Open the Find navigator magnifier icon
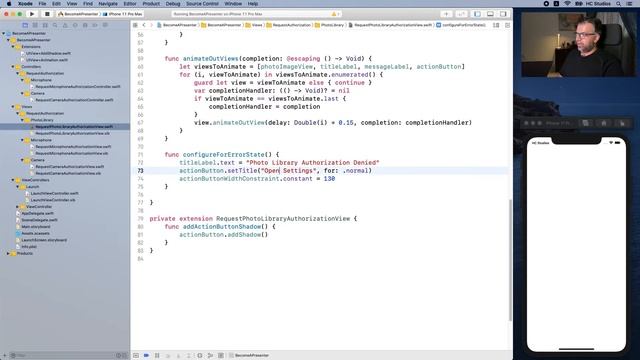This screenshot has width=640, height=360. click(x=55, y=25)
